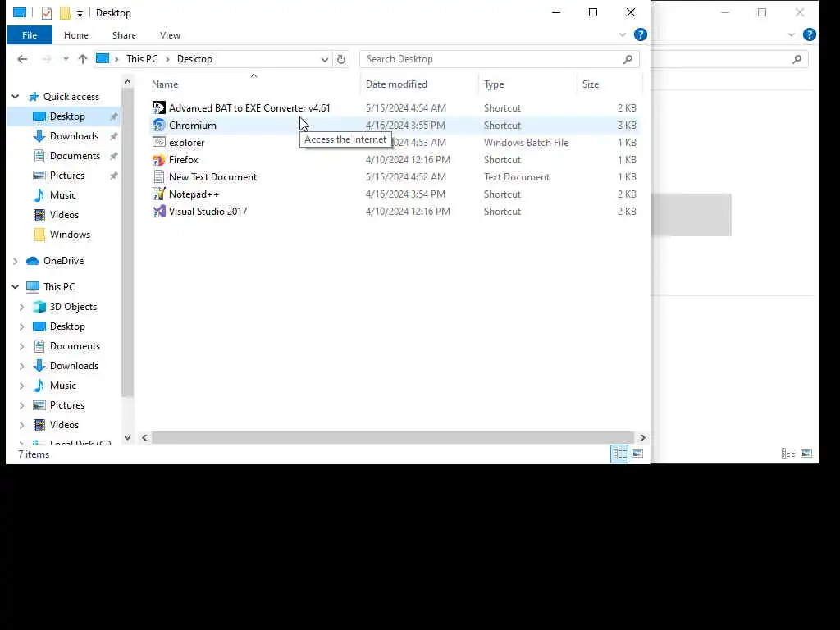Open the File menu
Screen dimensions: 840x630
coord(30,35)
